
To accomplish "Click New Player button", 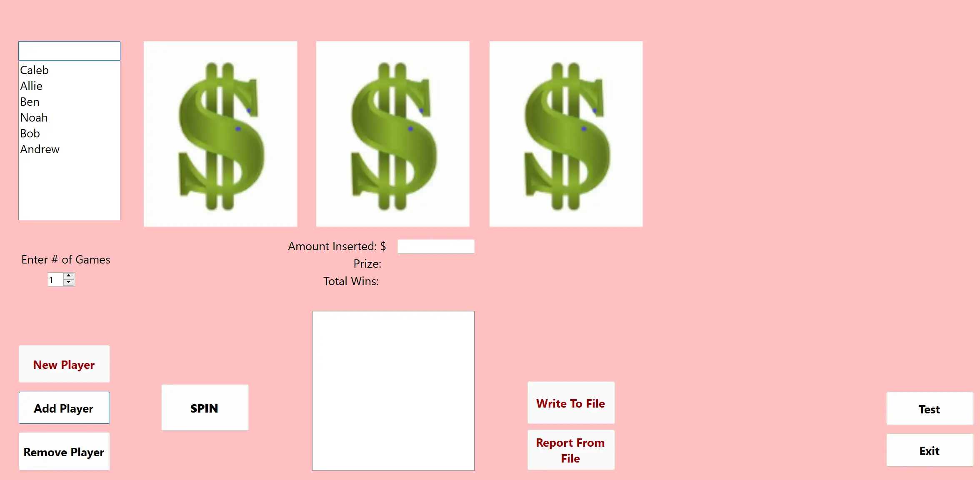I will 63,365.
